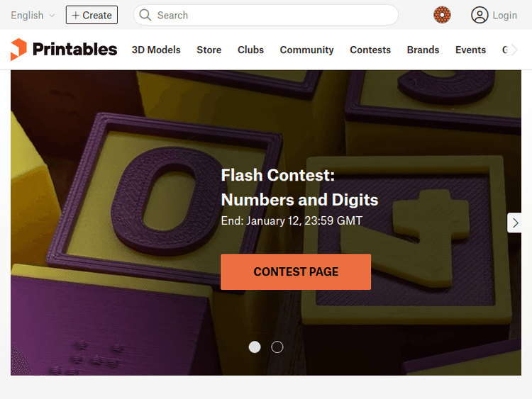Focus the Search input field
The width and height of the screenshot is (532, 399).
273,15
